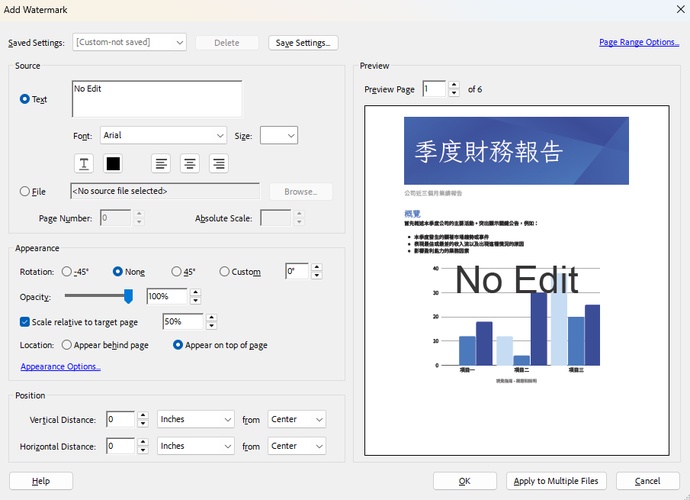Expand the Saved Settings dropdown

point(129,43)
